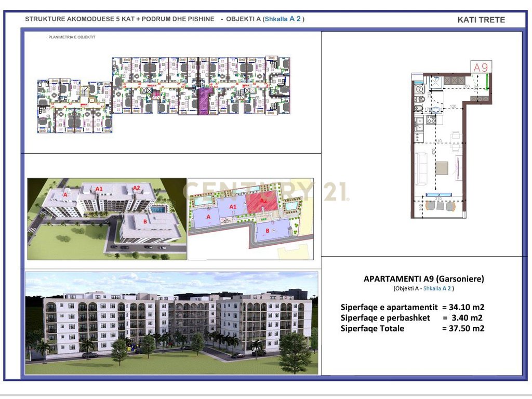Viewport: 532px width, 399px height.
Task: Click the Shkalla A 2 text in the title
Action: click(x=284, y=18)
